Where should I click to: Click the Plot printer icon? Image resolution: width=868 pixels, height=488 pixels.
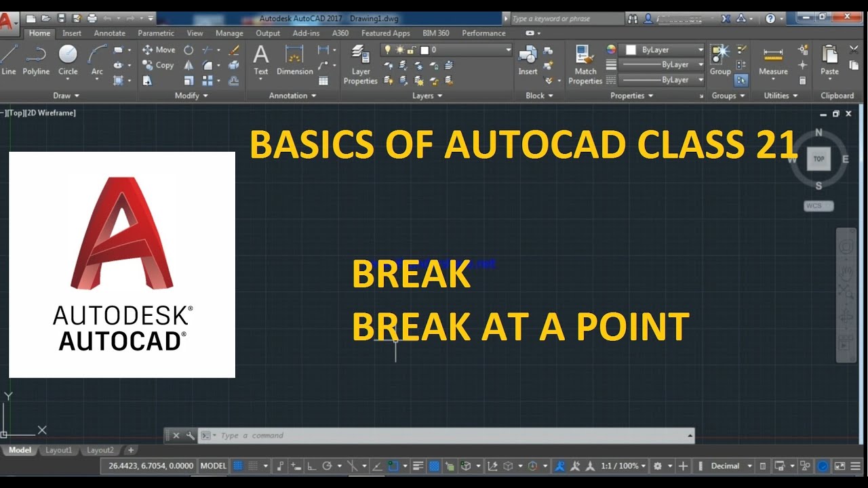click(x=92, y=18)
